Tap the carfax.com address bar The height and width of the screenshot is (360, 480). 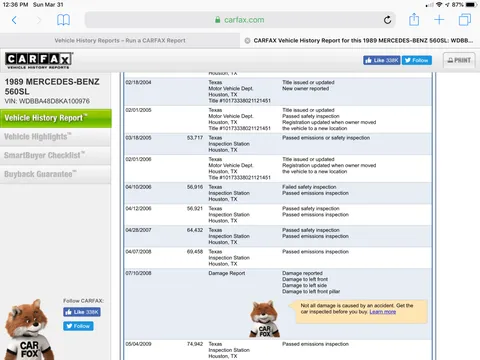[x=240, y=20]
